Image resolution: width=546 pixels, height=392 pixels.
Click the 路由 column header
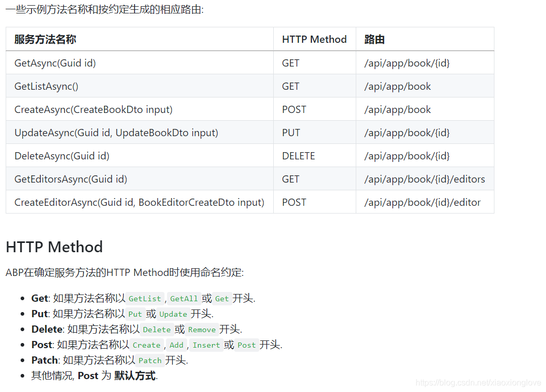click(x=373, y=39)
